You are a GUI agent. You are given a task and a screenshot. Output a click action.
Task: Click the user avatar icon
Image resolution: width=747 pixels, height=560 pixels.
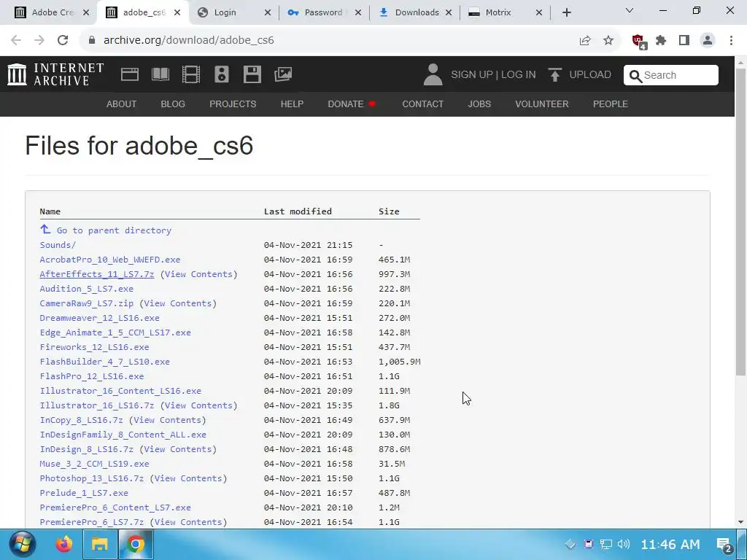pyautogui.click(x=433, y=75)
